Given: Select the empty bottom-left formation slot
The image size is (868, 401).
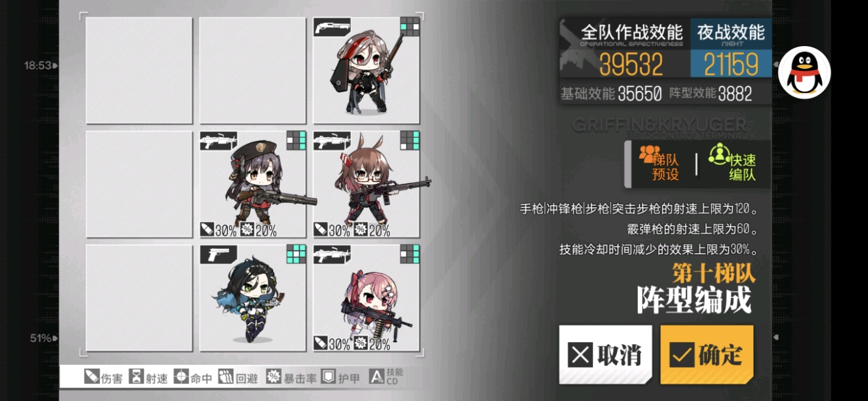Looking at the screenshot, I should click(x=139, y=298).
